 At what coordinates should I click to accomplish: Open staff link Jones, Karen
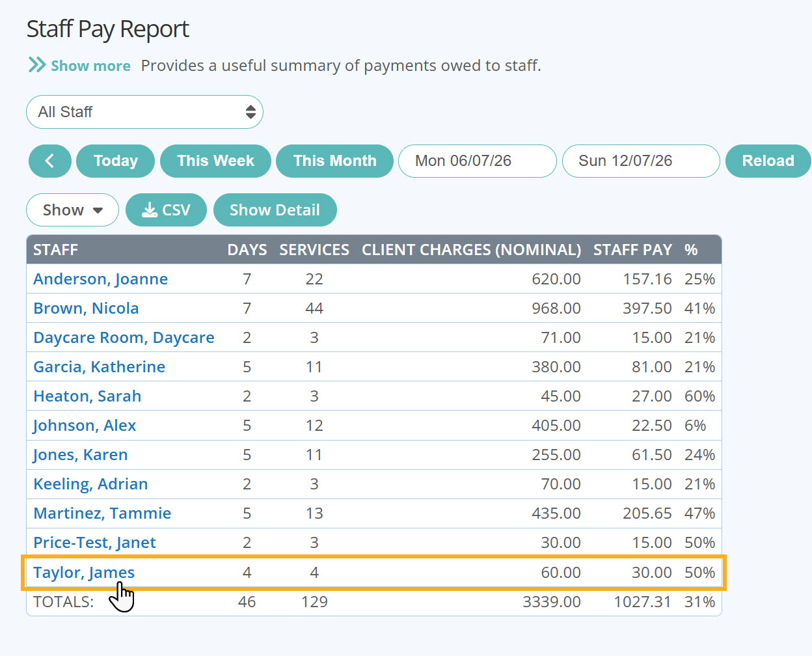click(x=81, y=455)
